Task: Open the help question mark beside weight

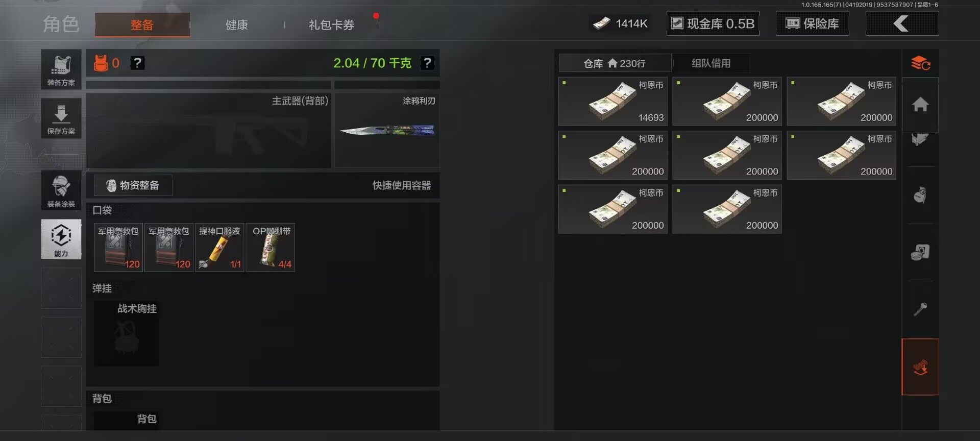Action: point(427,63)
